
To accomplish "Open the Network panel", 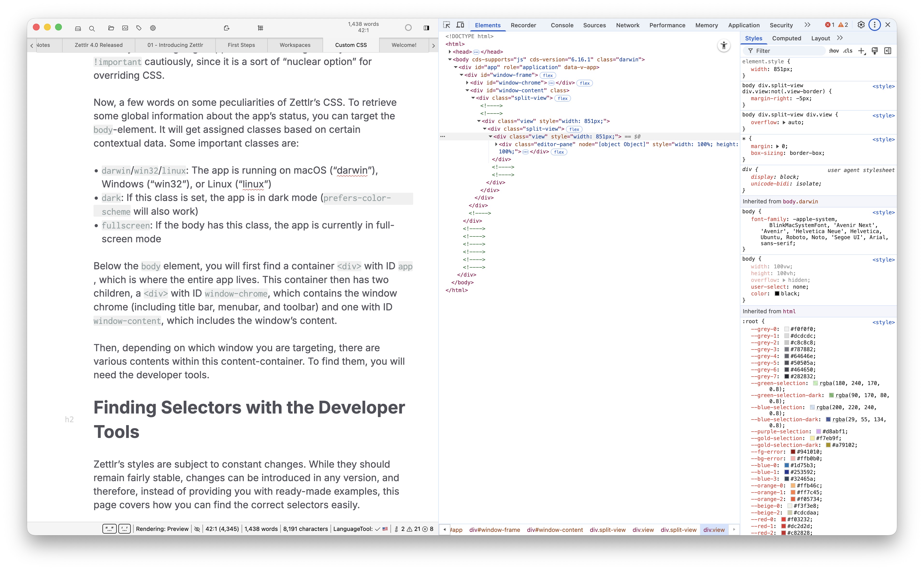I will (628, 25).
